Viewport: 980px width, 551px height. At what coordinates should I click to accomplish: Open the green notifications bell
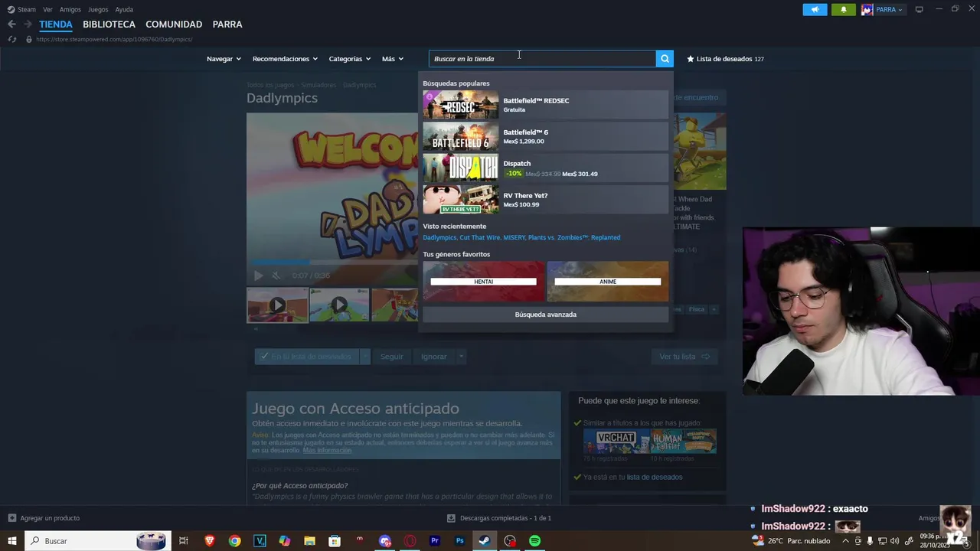[843, 9]
